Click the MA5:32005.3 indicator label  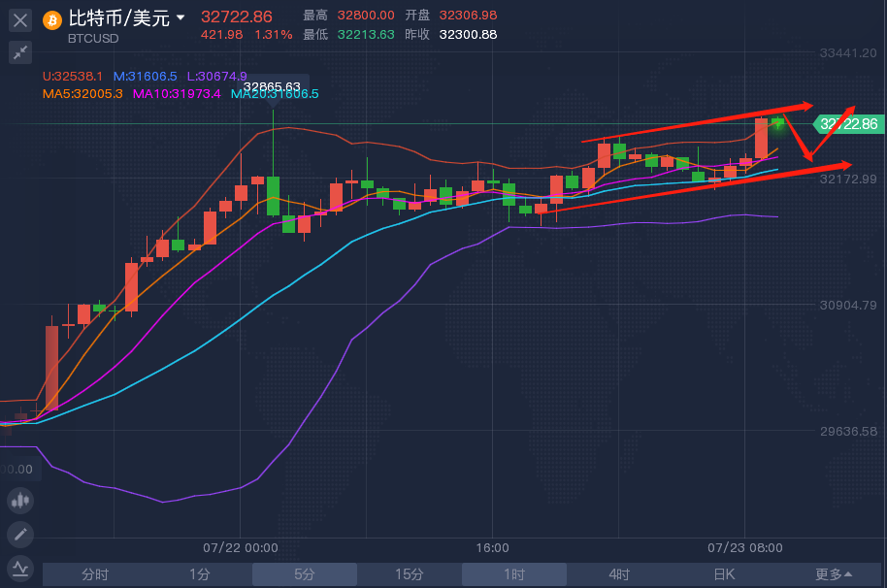[82, 94]
